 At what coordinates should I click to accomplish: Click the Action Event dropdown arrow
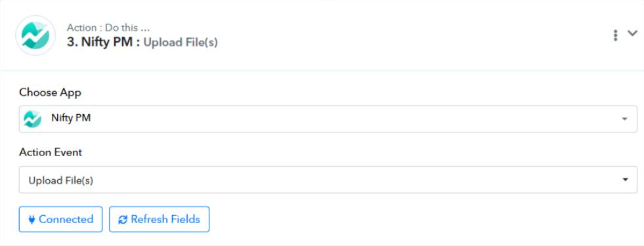pos(625,180)
